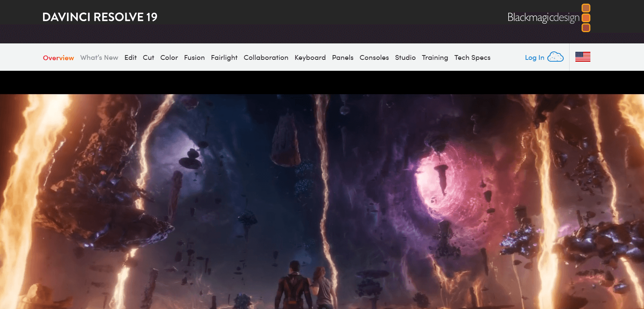Select the Fairlight nav item
The height and width of the screenshot is (309, 644).
click(x=224, y=58)
